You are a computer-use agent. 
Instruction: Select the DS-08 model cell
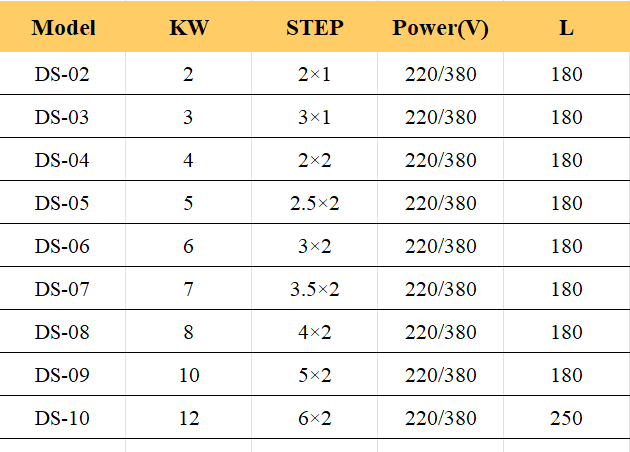(63, 332)
